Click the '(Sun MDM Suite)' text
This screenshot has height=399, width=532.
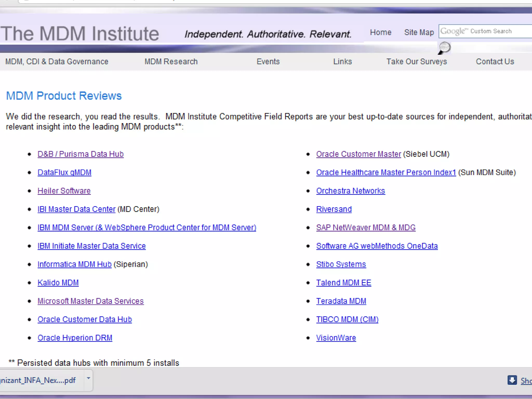(x=487, y=172)
